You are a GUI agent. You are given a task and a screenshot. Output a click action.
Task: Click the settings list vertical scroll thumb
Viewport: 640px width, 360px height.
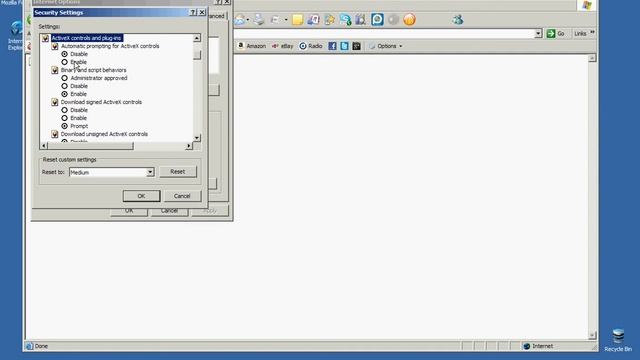197,55
